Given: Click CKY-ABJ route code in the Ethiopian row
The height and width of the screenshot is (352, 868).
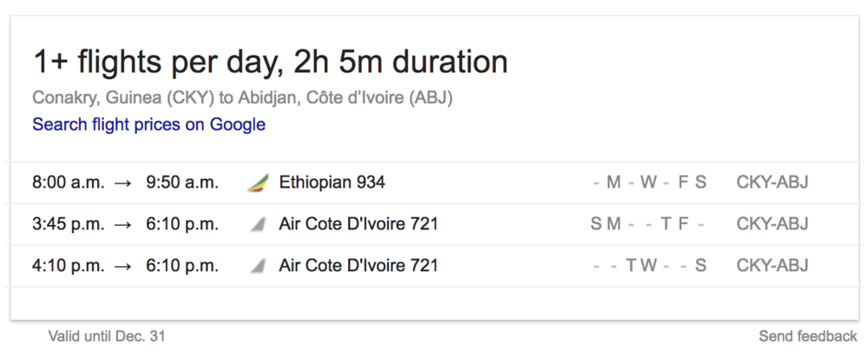Looking at the screenshot, I should point(772,183).
